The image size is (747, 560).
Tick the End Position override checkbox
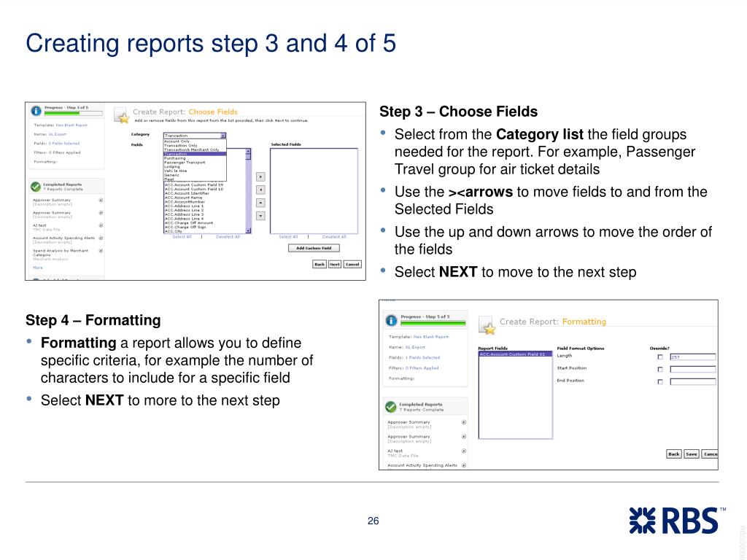coord(660,382)
